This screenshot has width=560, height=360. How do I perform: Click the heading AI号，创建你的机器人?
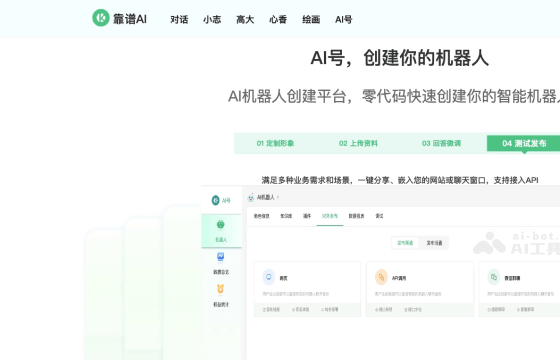[399, 58]
